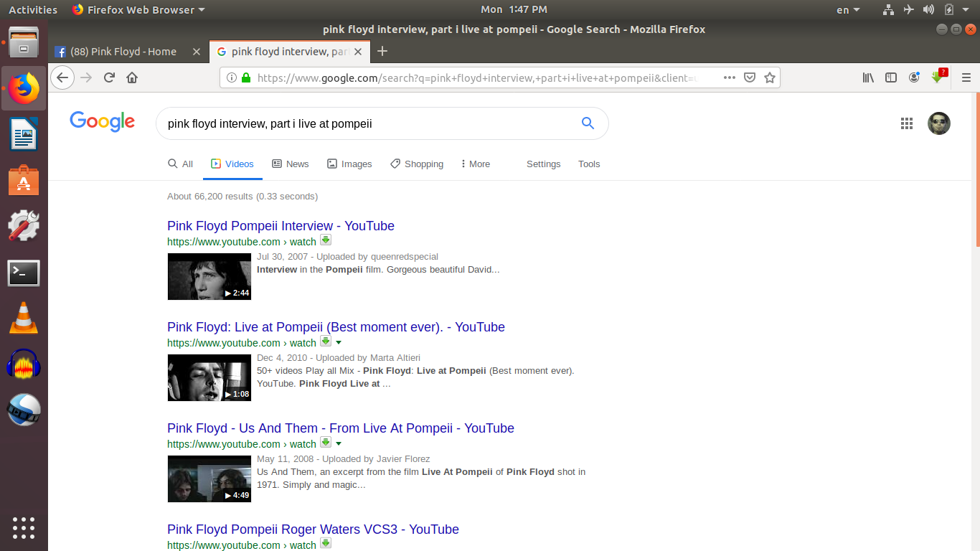
Task: Open Audacity from the dock
Action: 24,364
